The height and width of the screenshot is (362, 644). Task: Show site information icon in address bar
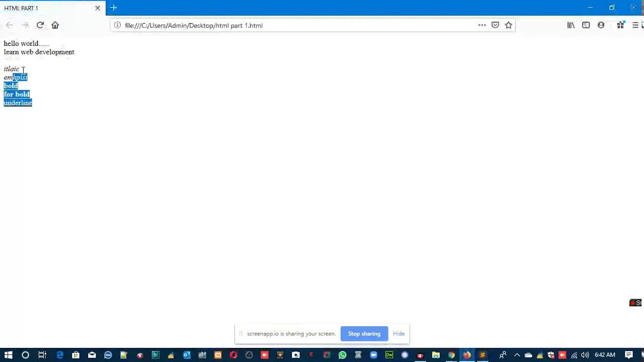[117, 25]
